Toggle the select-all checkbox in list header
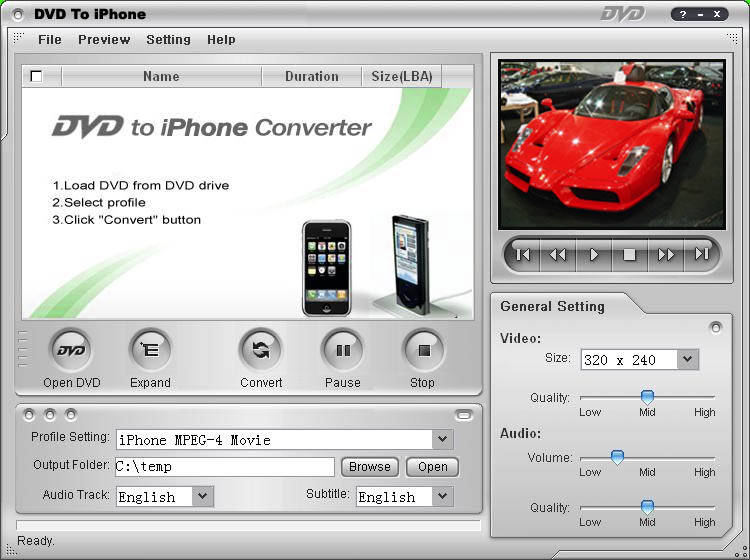Screen dimensions: 750x560 (36, 76)
